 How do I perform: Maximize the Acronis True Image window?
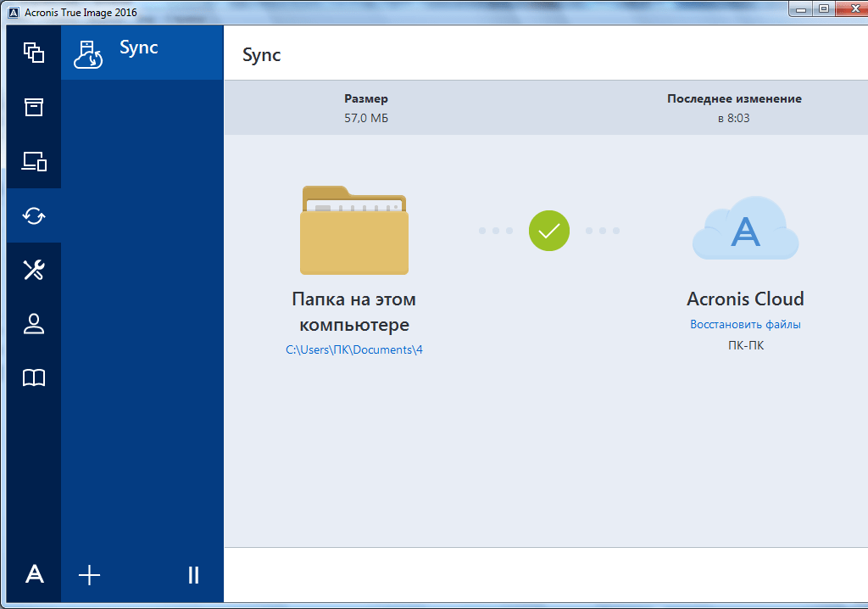tap(822, 8)
